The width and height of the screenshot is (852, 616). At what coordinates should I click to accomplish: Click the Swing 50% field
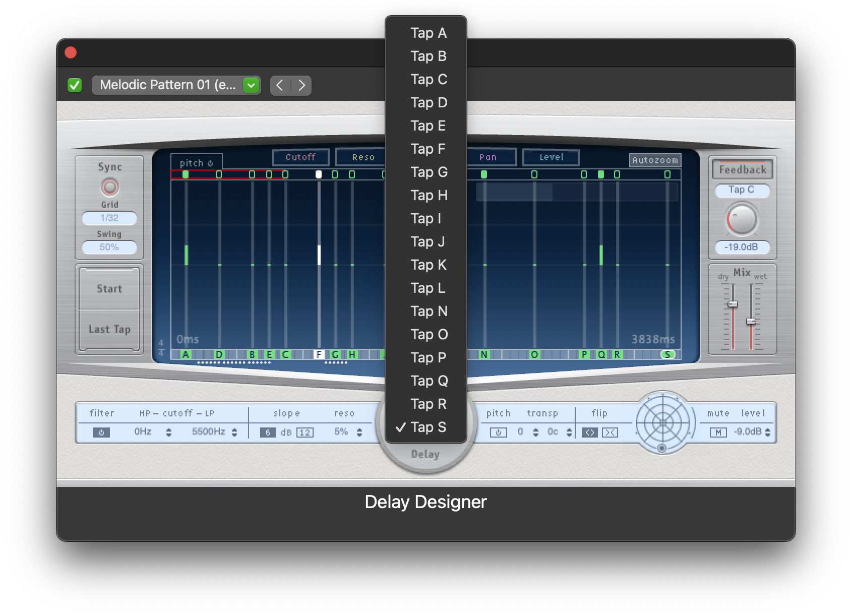pyautogui.click(x=109, y=247)
